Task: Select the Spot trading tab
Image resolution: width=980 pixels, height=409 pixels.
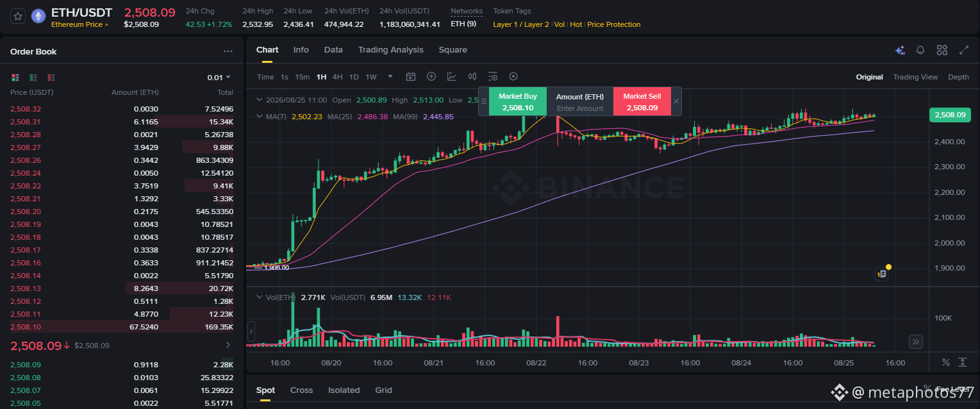Action: coord(265,390)
